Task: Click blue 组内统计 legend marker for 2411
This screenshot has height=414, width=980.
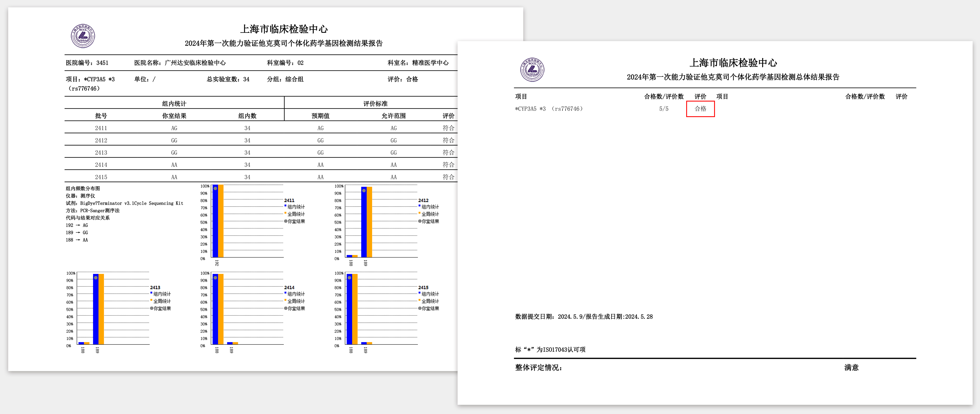Action: coord(285,206)
